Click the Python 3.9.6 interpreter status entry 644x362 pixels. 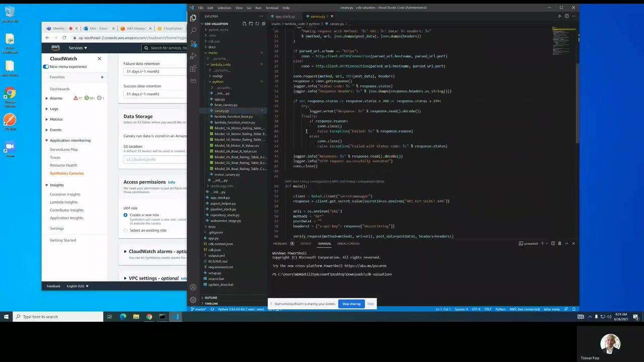[240, 309]
